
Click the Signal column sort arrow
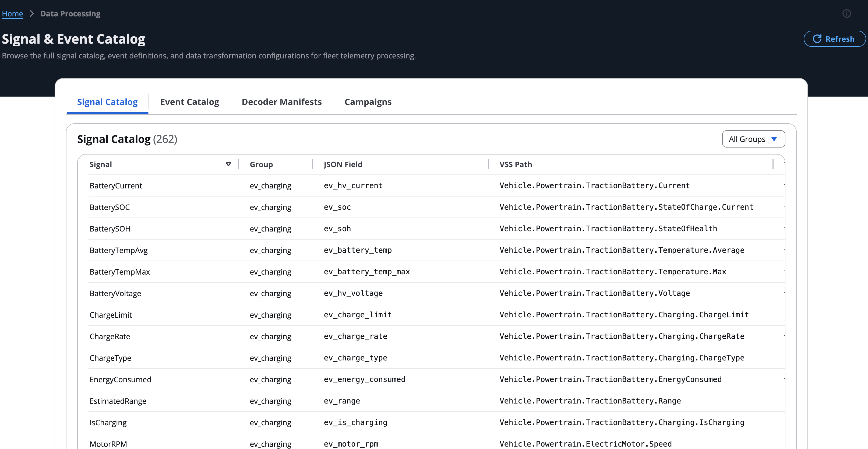[x=228, y=164]
